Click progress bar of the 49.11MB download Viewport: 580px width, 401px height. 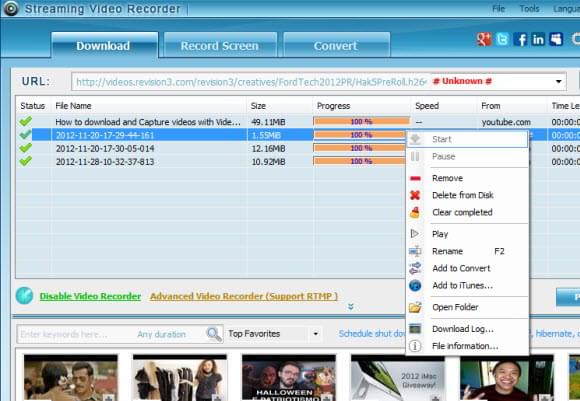click(361, 121)
